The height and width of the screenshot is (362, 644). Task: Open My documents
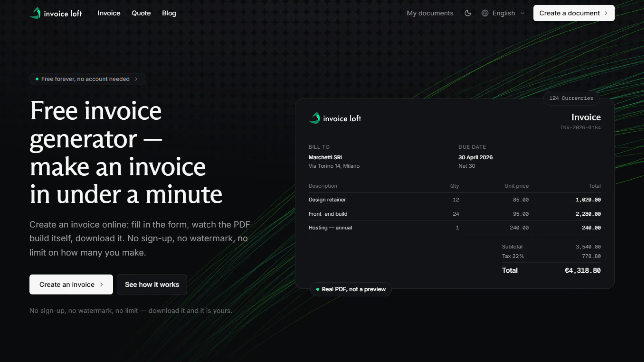[x=430, y=13]
